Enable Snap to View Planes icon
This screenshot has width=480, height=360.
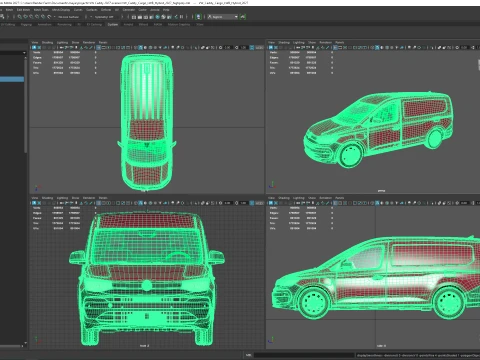pyautogui.click(x=43, y=17)
